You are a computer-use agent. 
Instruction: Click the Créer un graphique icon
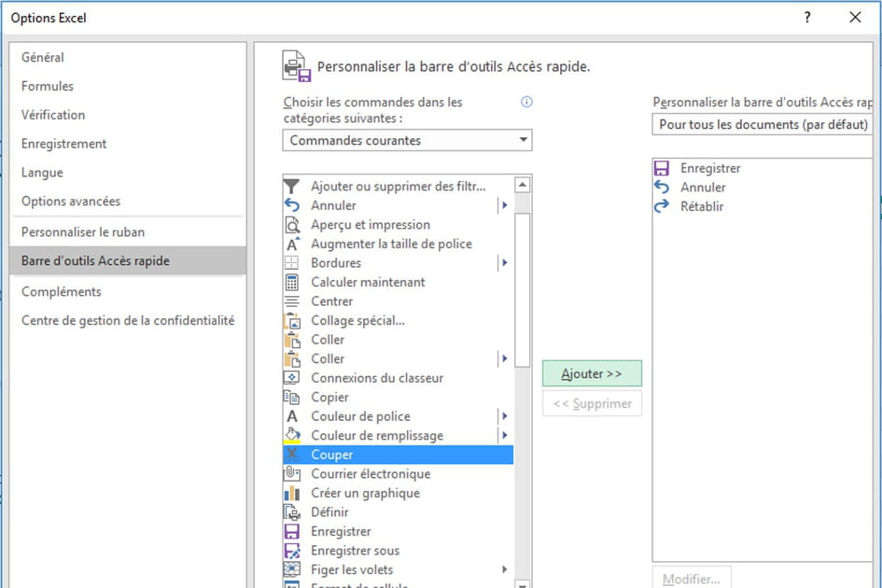tap(291, 493)
